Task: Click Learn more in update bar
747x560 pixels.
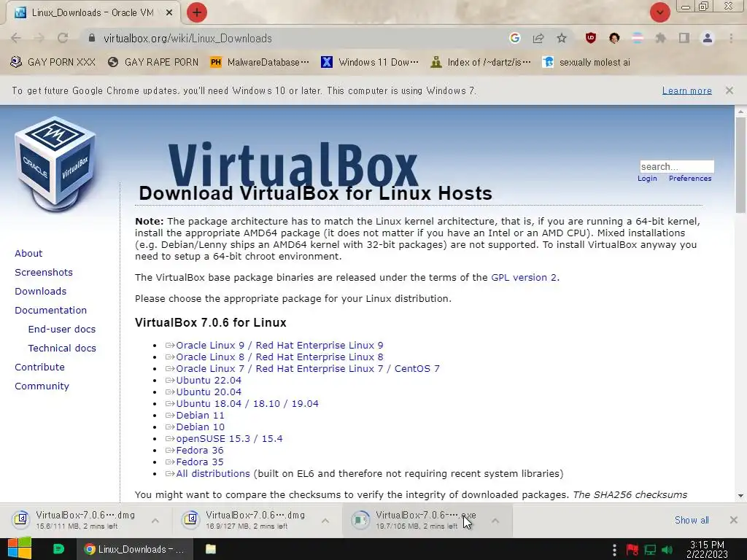Action: click(687, 90)
